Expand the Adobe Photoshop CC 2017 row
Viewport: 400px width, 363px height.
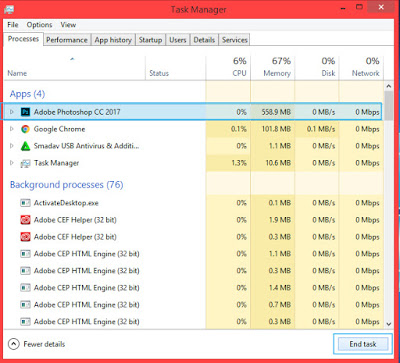coord(12,112)
